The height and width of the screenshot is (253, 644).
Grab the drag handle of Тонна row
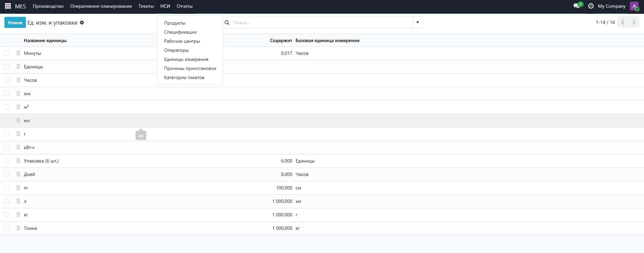[x=18, y=228]
